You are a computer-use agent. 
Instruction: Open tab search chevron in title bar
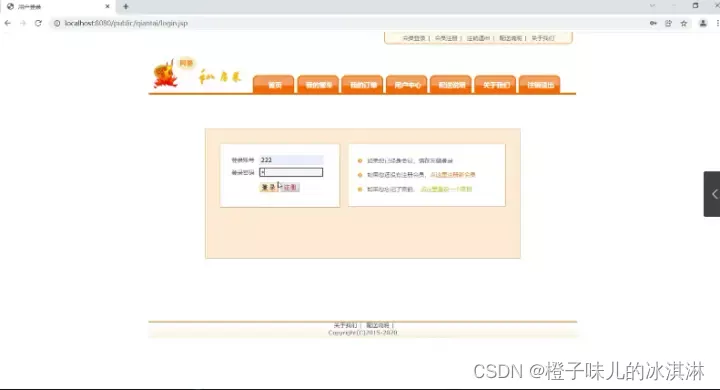coord(652,6)
